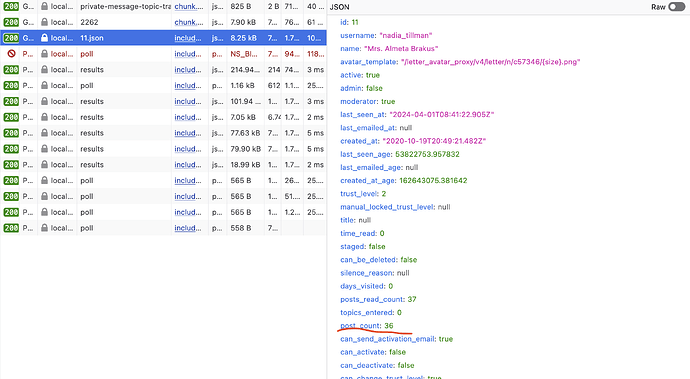The height and width of the screenshot is (379, 690).
Task: Click the last_seen_at timestamp value
Action: click(442, 114)
